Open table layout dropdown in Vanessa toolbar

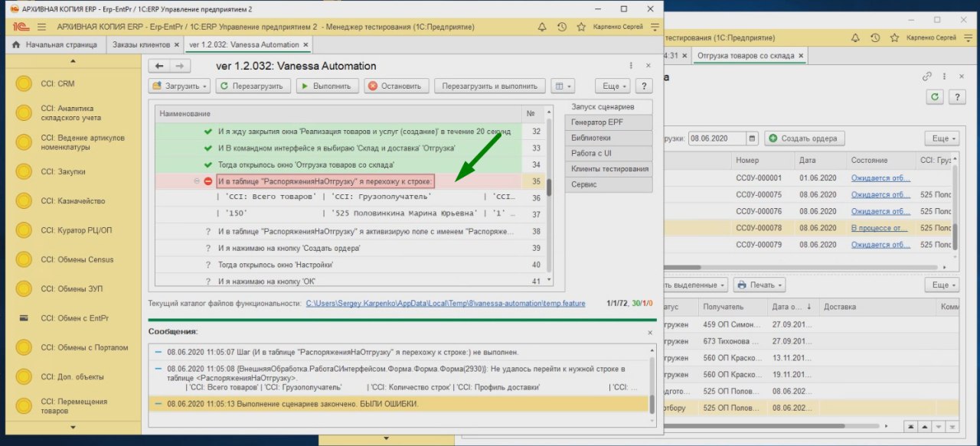[x=562, y=86]
